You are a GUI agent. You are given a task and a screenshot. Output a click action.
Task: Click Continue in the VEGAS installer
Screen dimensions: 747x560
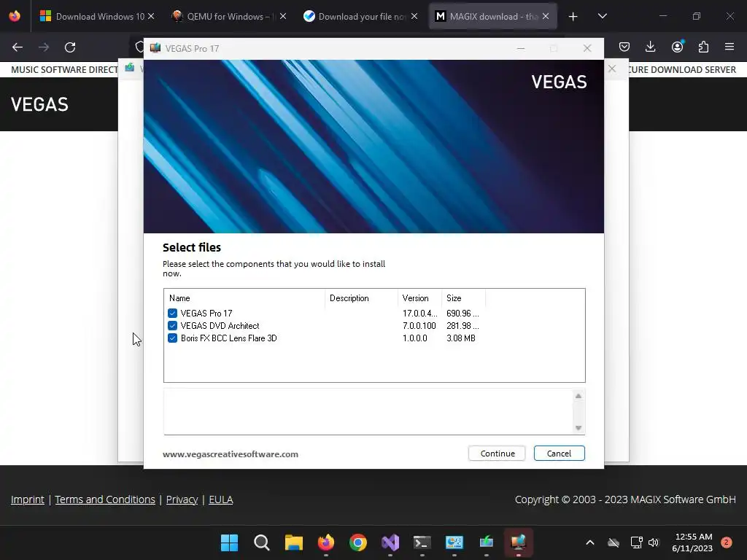[x=497, y=454]
